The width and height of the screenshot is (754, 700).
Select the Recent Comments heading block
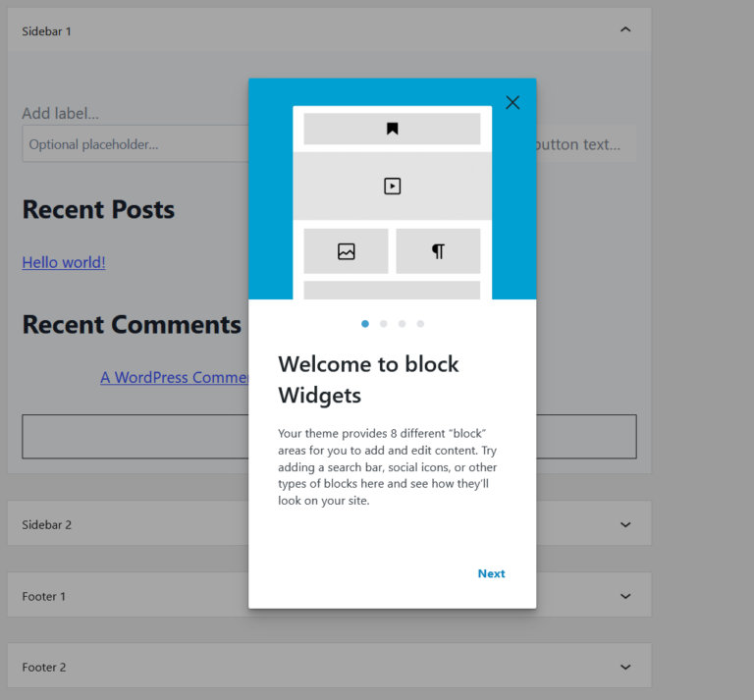[132, 324]
